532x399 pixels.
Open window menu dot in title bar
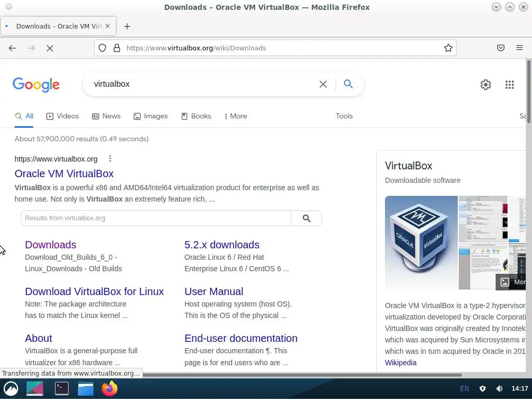[9, 7]
